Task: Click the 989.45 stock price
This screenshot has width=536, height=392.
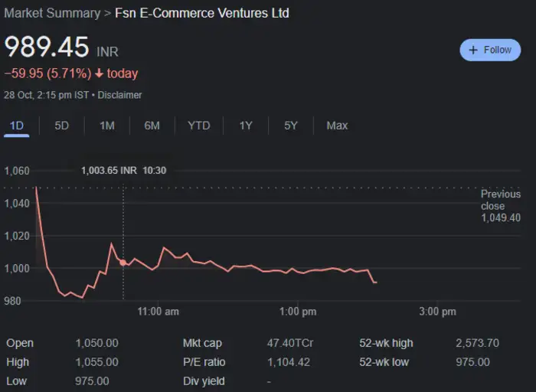Action: [47, 47]
